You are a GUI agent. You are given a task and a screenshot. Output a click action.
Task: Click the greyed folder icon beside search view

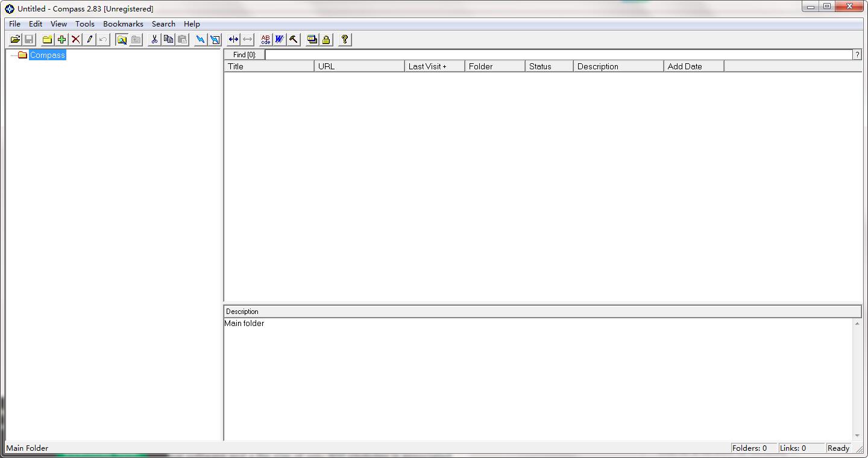tap(136, 40)
